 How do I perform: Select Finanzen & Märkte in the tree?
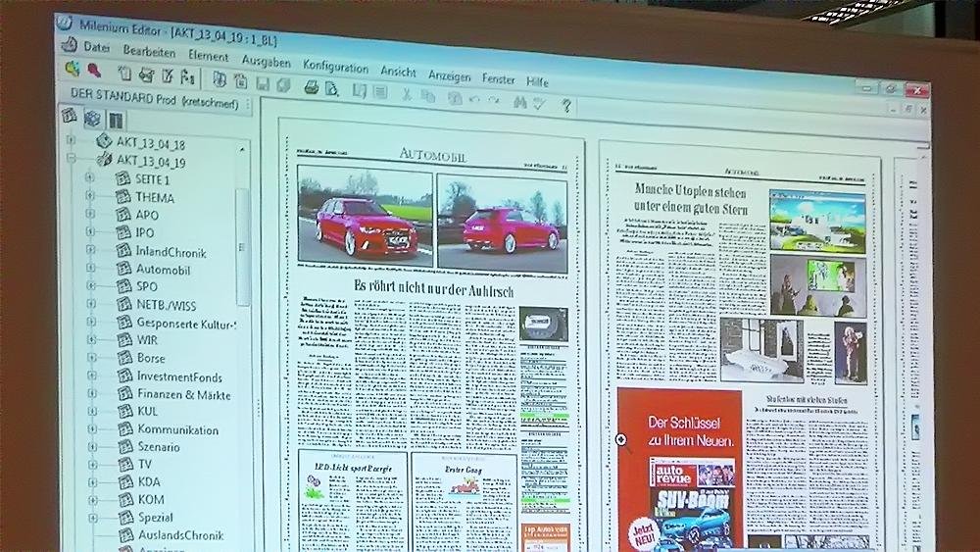[x=183, y=395]
